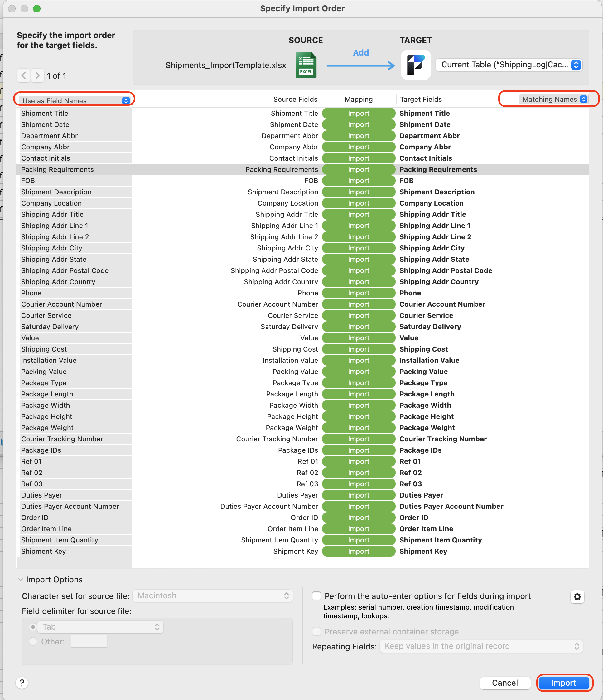The width and height of the screenshot is (603, 700).
Task: Click the Cancel button
Action: (x=504, y=683)
